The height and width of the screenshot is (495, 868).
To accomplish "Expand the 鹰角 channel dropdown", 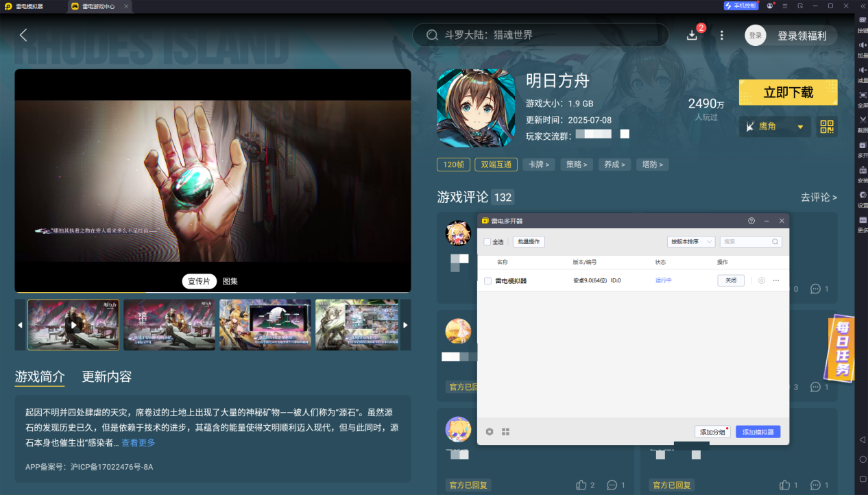I will (x=775, y=126).
